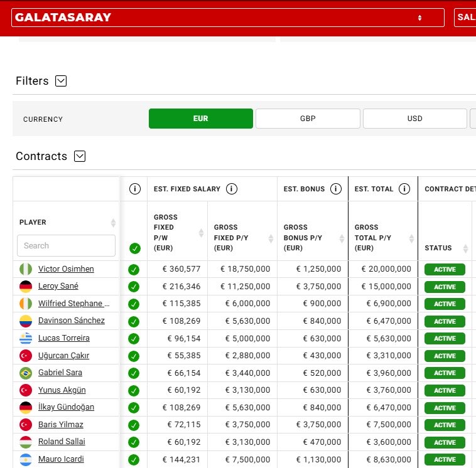Switch currency to GBP
The image size is (476, 468).
308,119
